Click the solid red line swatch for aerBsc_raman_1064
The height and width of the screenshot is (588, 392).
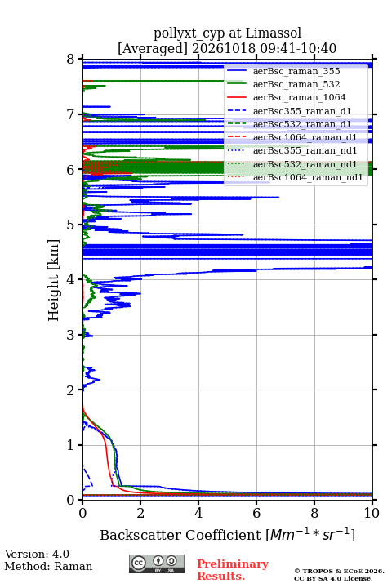tap(237, 97)
